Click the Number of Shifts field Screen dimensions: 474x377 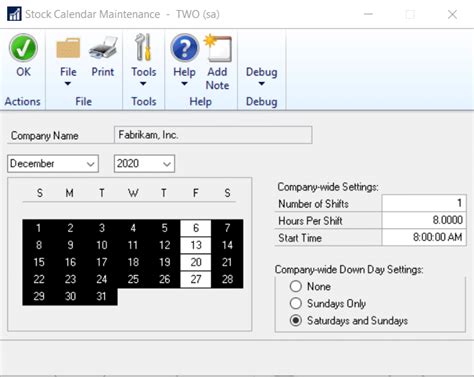coord(424,203)
